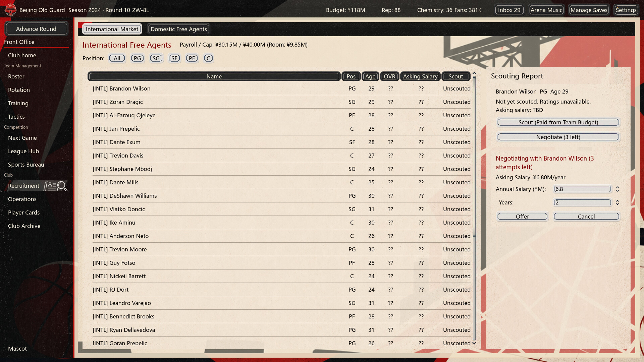Open Player Cards in sidebar
The height and width of the screenshot is (362, 644).
[24, 213]
